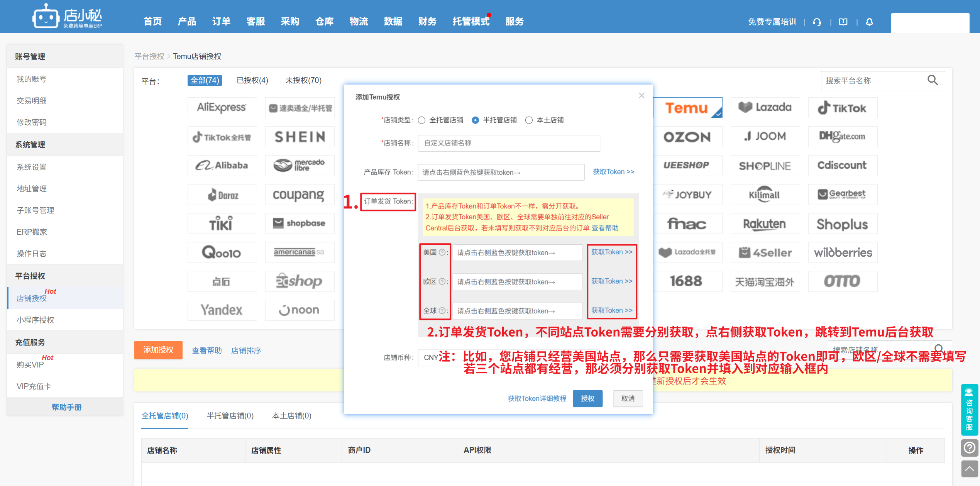Click the notification bell icon
This screenshot has height=486, width=980.
869,22
